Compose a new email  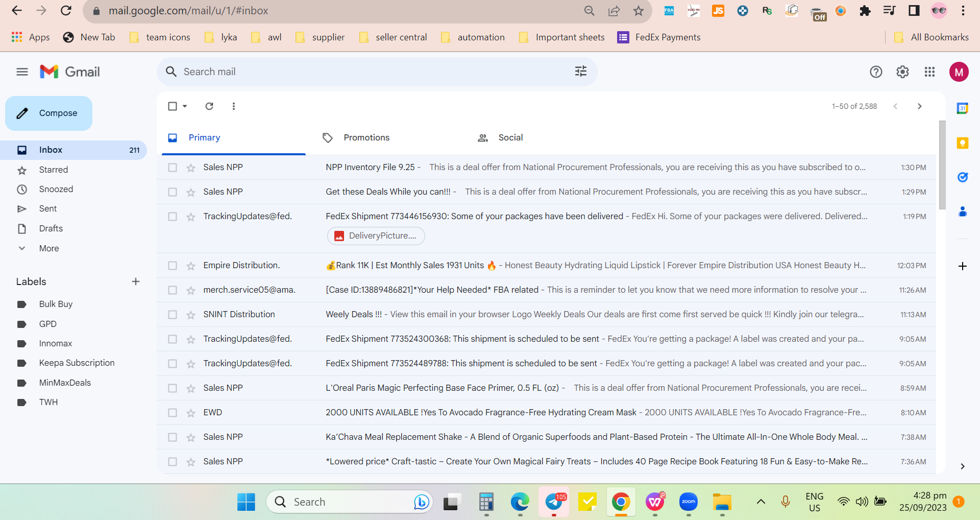48,113
